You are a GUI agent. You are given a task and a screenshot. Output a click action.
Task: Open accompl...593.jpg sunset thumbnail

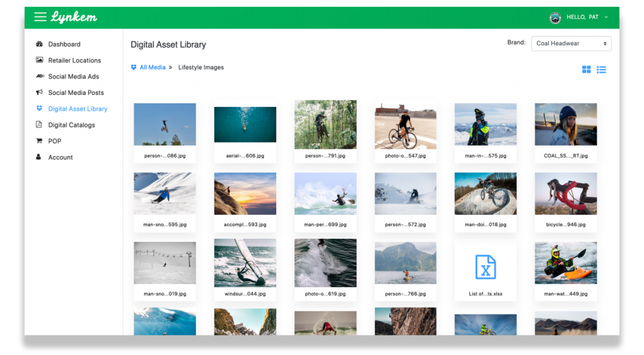coord(245,194)
